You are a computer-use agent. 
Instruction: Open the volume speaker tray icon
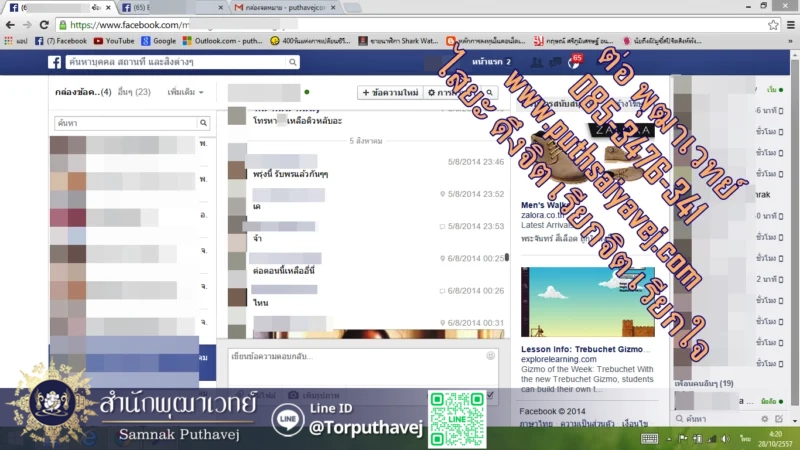tap(726, 439)
